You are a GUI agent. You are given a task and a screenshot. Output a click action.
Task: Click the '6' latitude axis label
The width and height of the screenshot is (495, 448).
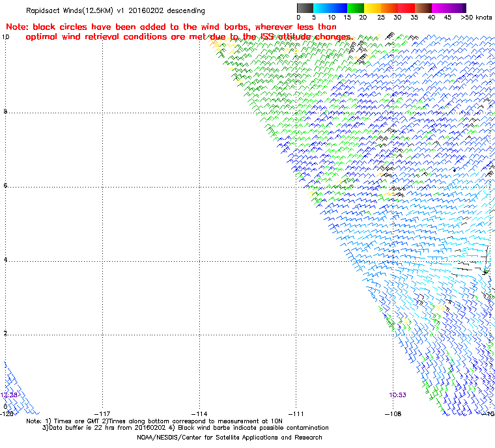5,186
